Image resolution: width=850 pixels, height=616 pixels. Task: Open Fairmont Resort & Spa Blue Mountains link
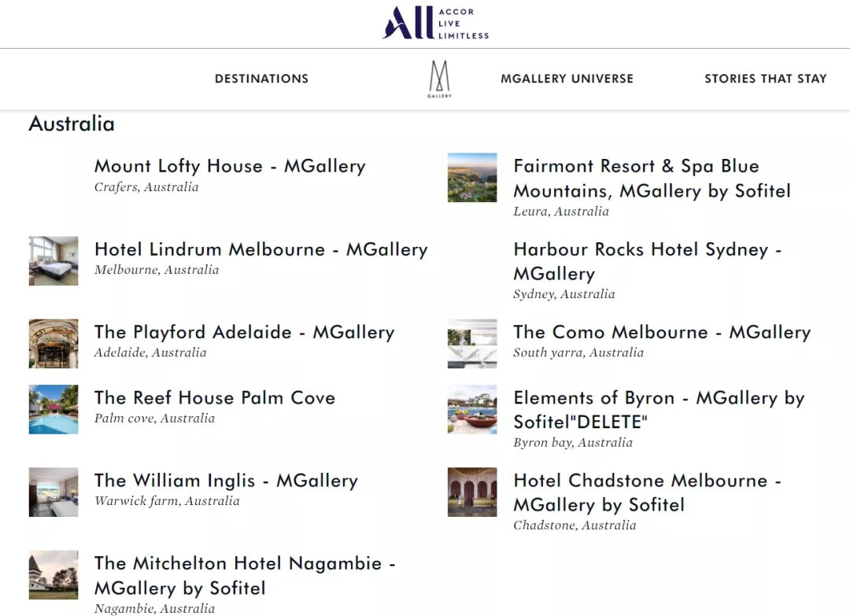click(x=652, y=179)
